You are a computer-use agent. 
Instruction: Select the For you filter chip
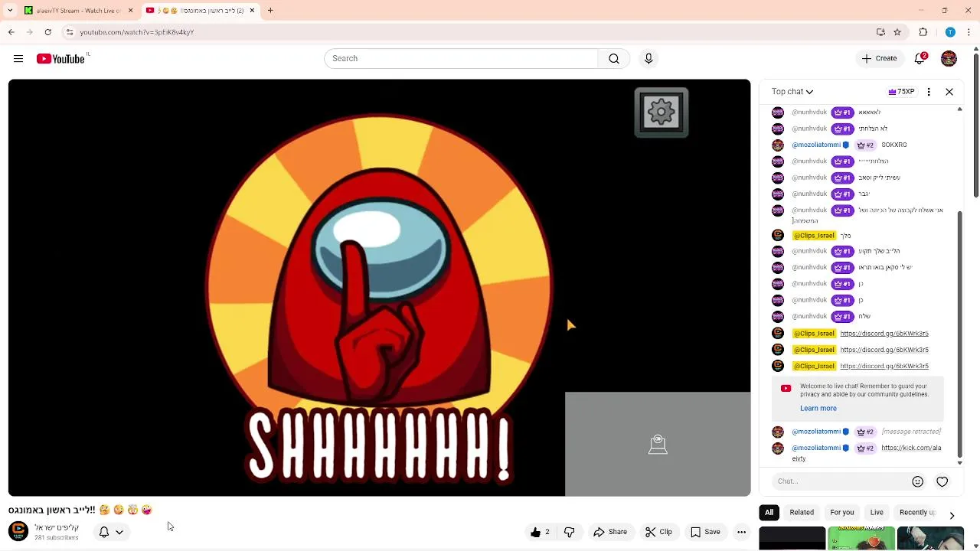(842, 513)
